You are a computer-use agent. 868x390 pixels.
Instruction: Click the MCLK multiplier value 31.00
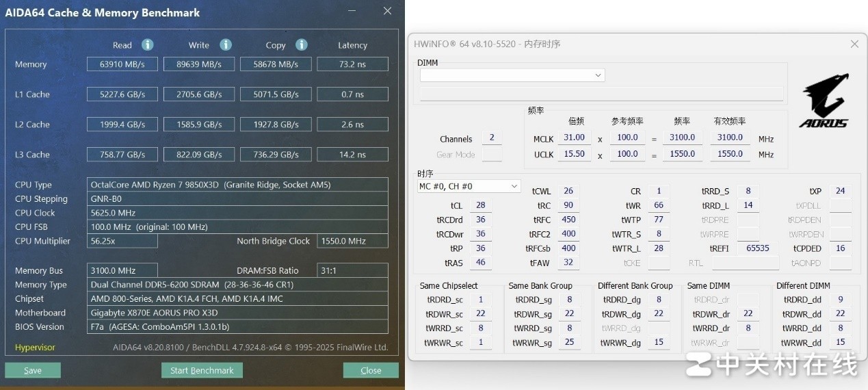[x=575, y=138]
